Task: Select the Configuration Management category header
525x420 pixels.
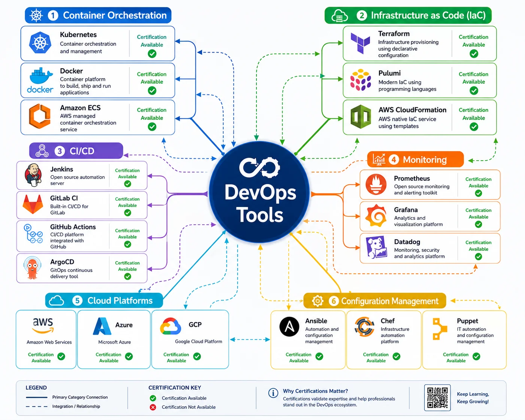Action: [374, 301]
